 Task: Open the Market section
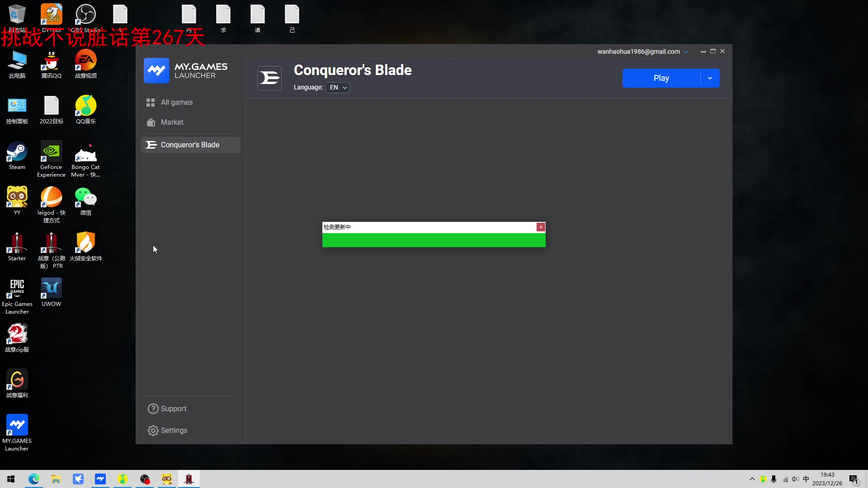tap(172, 122)
